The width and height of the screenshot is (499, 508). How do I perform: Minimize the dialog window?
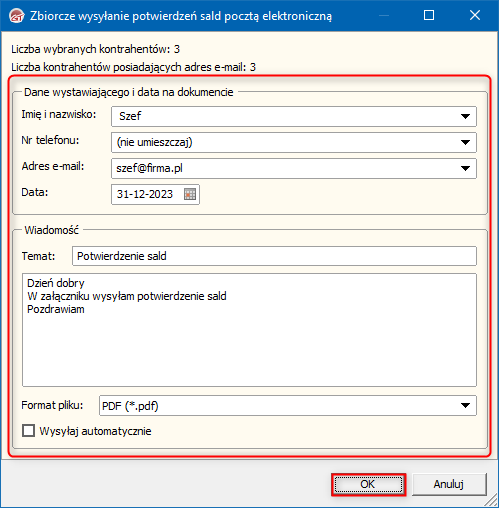click(384, 15)
